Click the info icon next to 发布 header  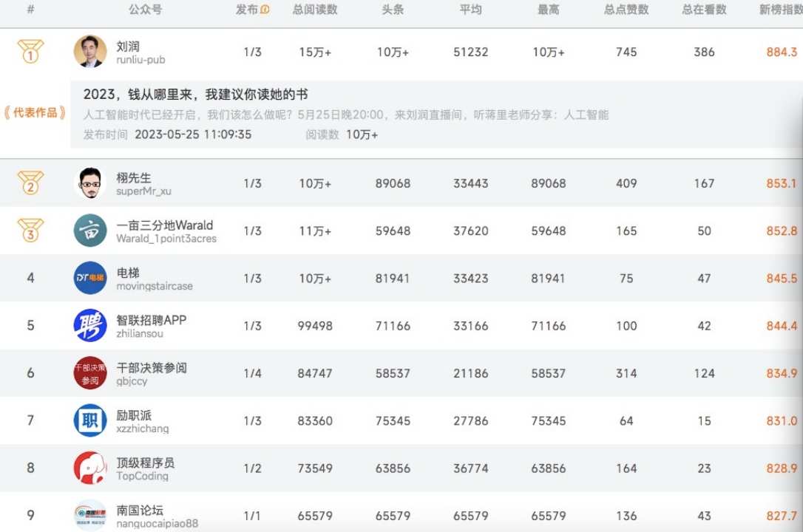pyautogui.click(x=265, y=9)
